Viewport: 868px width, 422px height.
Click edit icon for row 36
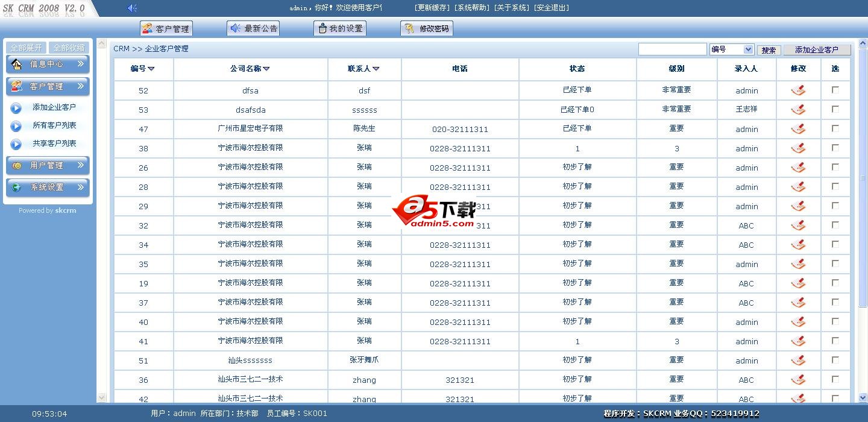[798, 380]
